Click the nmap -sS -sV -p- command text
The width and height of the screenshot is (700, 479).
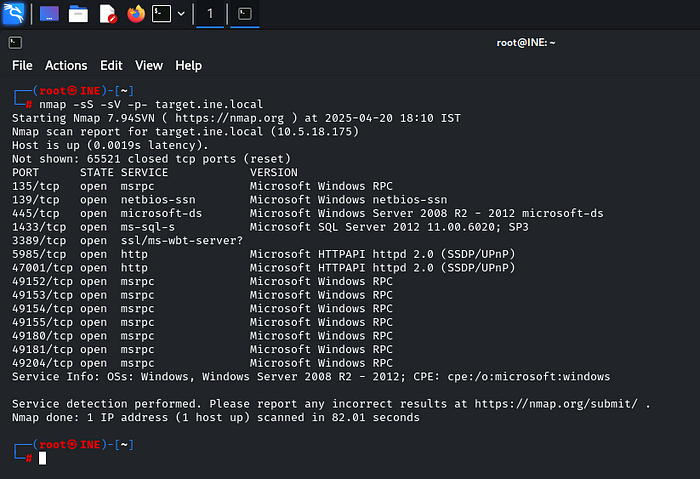point(93,104)
